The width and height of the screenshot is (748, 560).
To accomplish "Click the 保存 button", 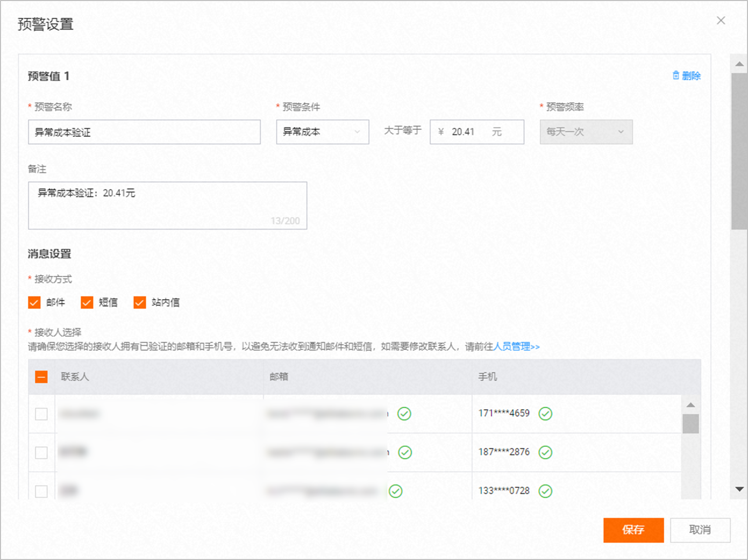I will pyautogui.click(x=633, y=530).
